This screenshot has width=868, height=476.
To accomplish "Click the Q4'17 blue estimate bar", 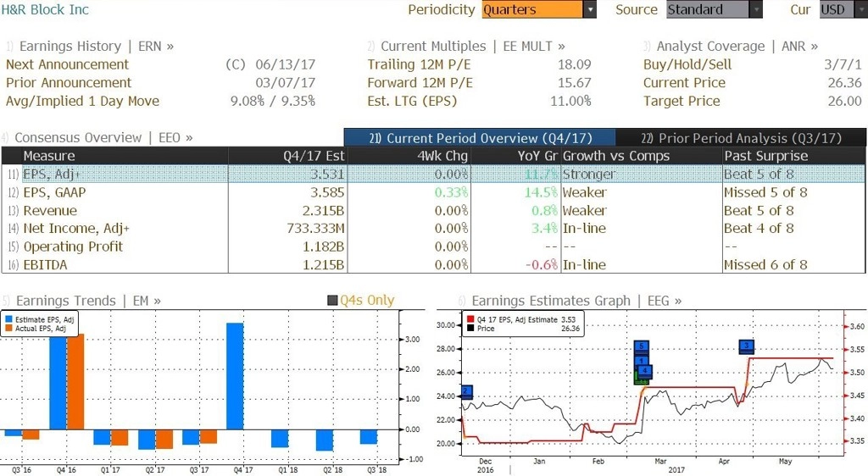I will click(235, 376).
